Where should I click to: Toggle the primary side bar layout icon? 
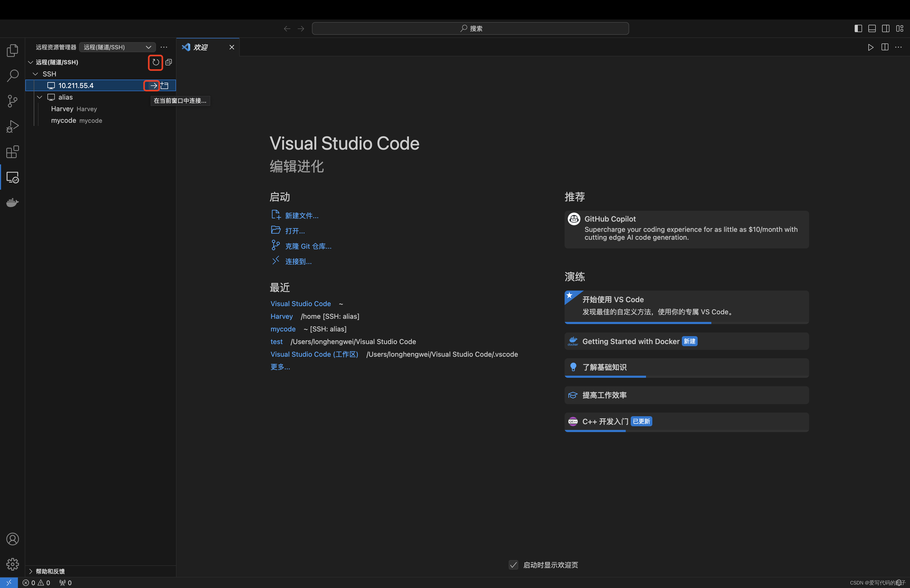tap(858, 29)
